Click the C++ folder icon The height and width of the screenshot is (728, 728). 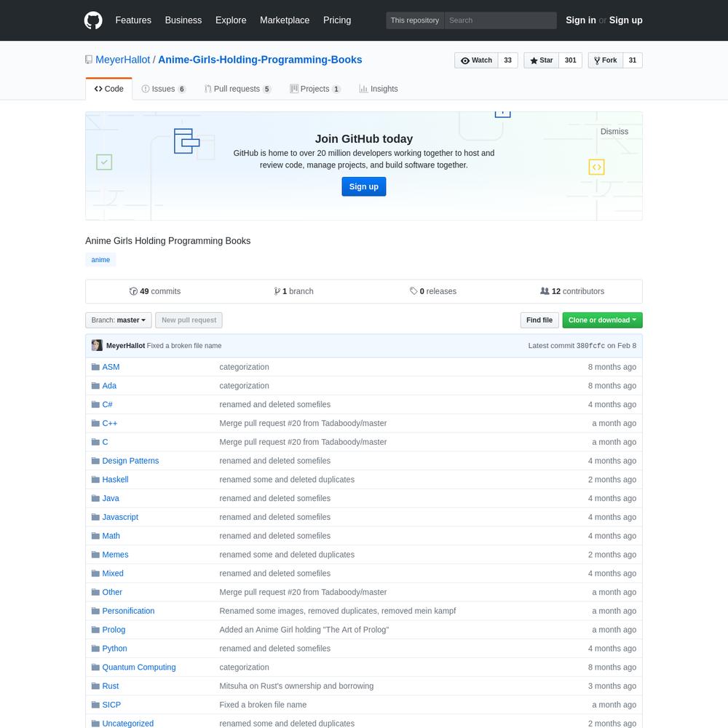[x=95, y=423]
